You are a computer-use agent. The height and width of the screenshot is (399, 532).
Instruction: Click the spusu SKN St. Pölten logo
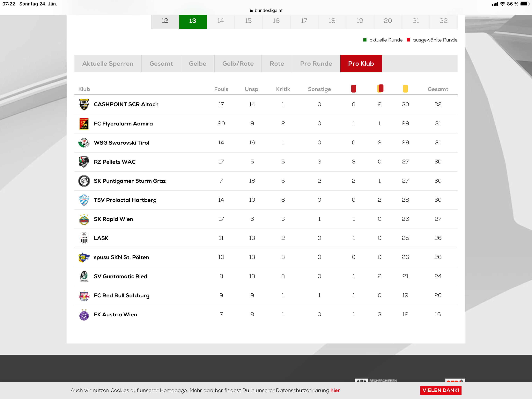[84, 257]
